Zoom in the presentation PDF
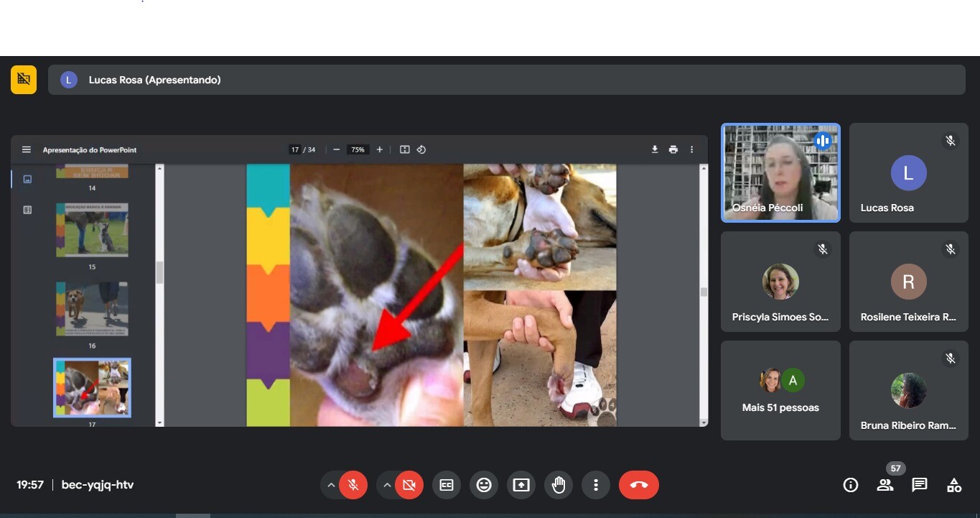980x518 pixels. [x=380, y=149]
